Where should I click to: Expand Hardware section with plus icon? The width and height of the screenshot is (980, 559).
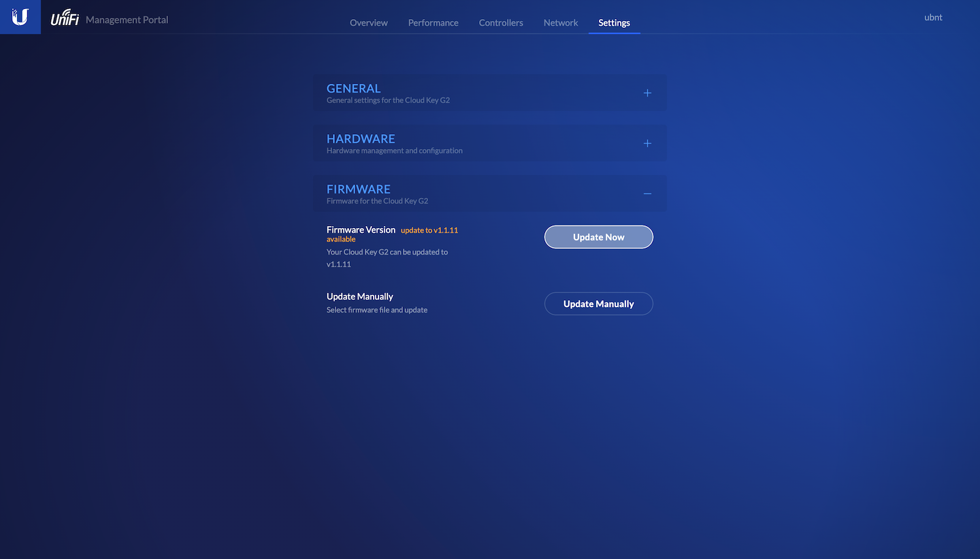(x=647, y=144)
